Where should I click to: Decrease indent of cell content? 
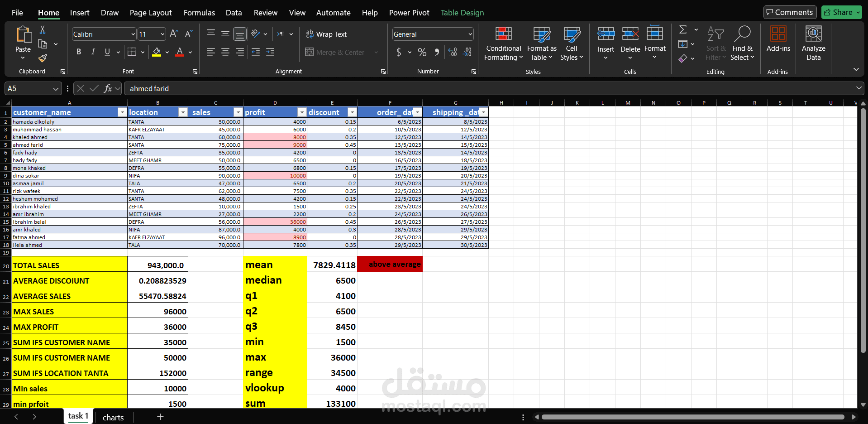pos(256,52)
